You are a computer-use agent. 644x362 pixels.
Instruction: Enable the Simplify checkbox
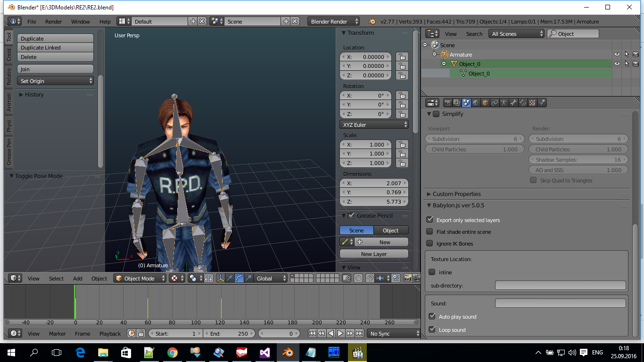pos(436,114)
